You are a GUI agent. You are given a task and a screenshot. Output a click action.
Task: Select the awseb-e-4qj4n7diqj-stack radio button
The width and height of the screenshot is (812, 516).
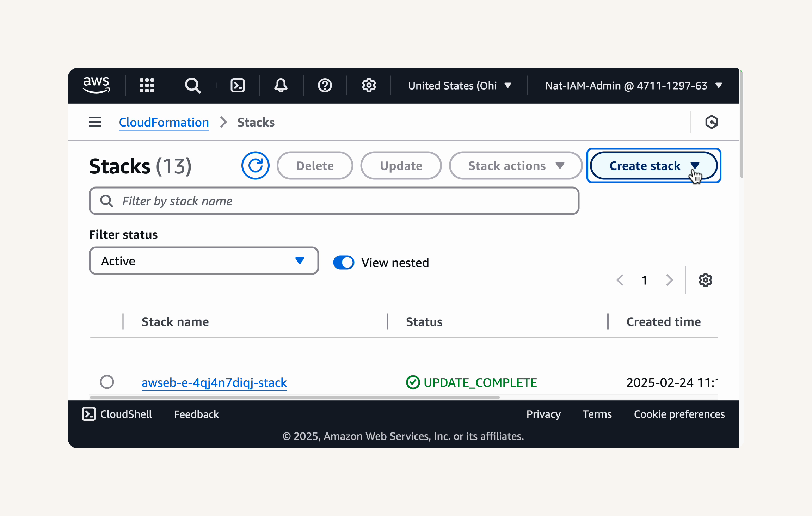click(107, 382)
